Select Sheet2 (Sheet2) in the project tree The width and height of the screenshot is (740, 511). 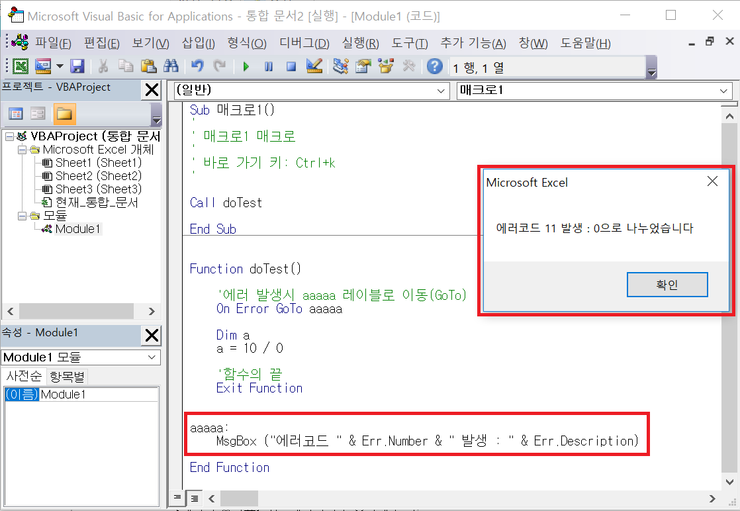point(97,175)
